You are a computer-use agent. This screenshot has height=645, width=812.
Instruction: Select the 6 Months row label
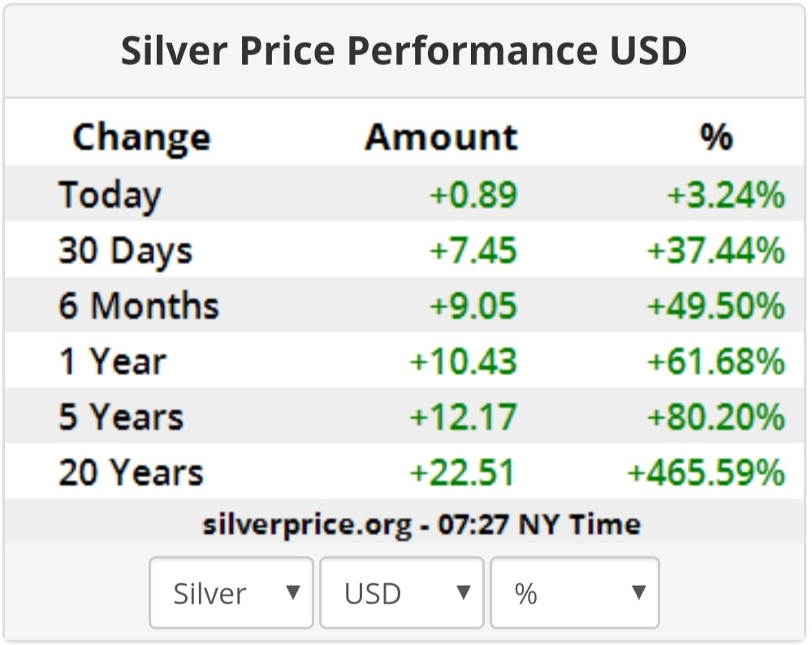139,305
